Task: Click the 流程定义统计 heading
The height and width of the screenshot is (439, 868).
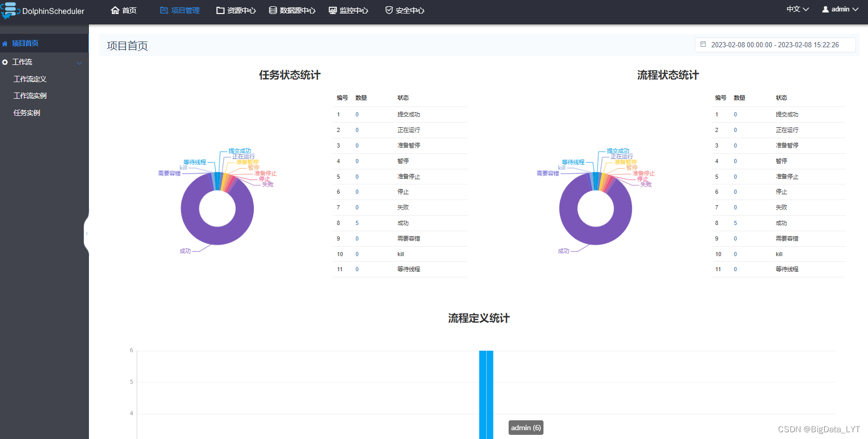Action: tap(479, 318)
